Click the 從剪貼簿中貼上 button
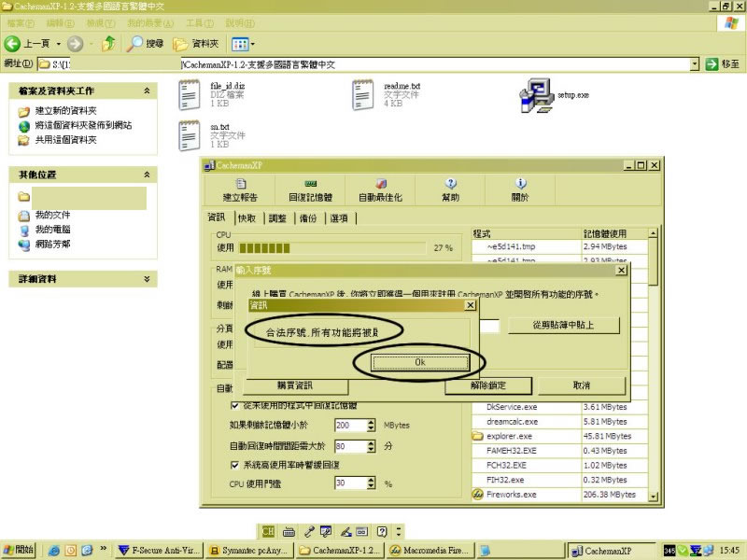 pos(563,325)
